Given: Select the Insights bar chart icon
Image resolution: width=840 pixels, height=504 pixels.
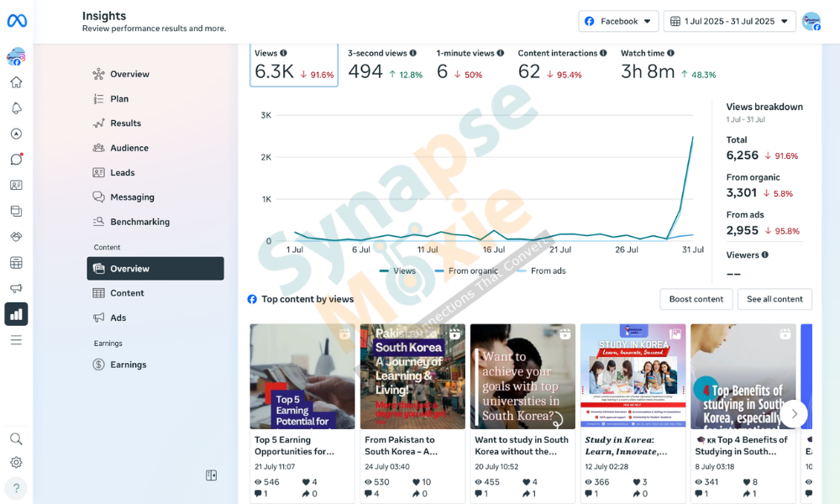Looking at the screenshot, I should click(x=16, y=314).
